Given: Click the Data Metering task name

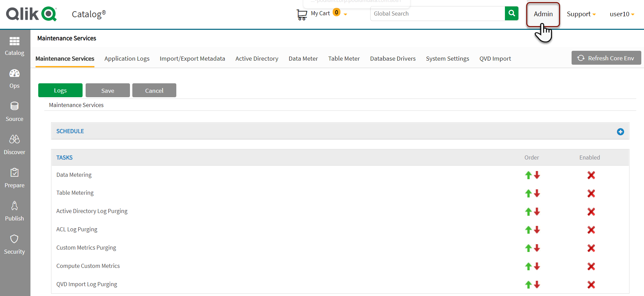Looking at the screenshot, I should coord(74,175).
